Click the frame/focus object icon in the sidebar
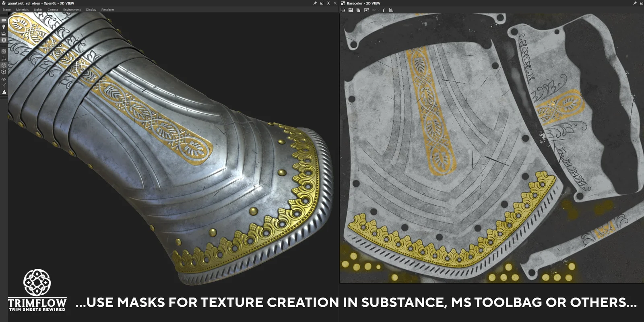This screenshot has height=322, width=644. [x=4, y=51]
